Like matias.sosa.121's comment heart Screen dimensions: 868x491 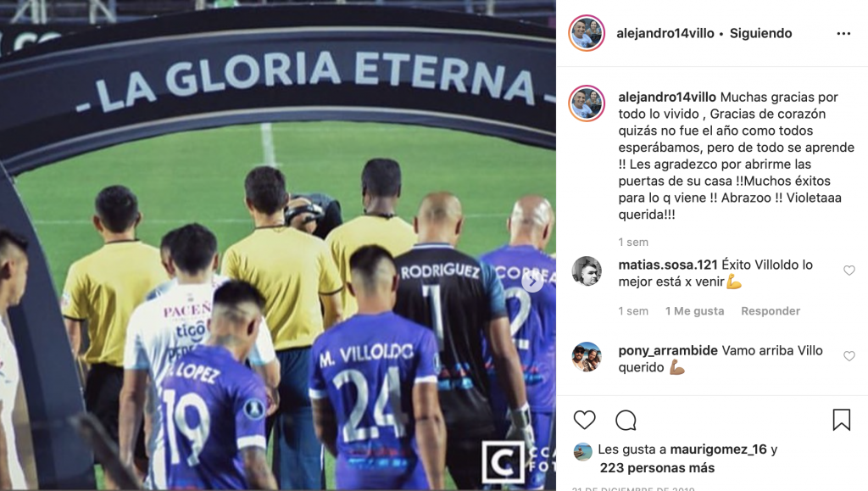[x=849, y=271]
